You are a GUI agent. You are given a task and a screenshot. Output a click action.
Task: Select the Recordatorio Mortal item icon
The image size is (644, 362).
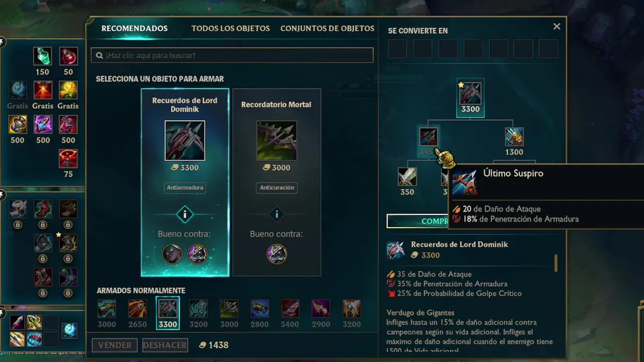(276, 141)
